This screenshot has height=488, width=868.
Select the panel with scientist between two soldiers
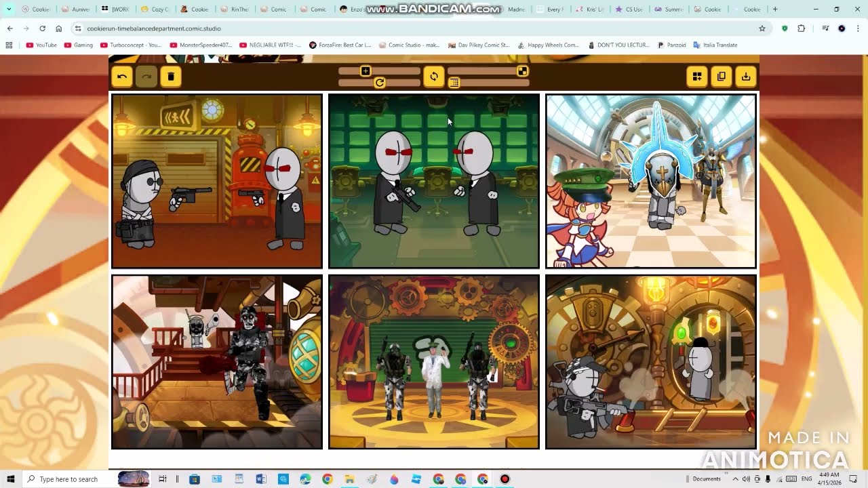pyautogui.click(x=434, y=362)
